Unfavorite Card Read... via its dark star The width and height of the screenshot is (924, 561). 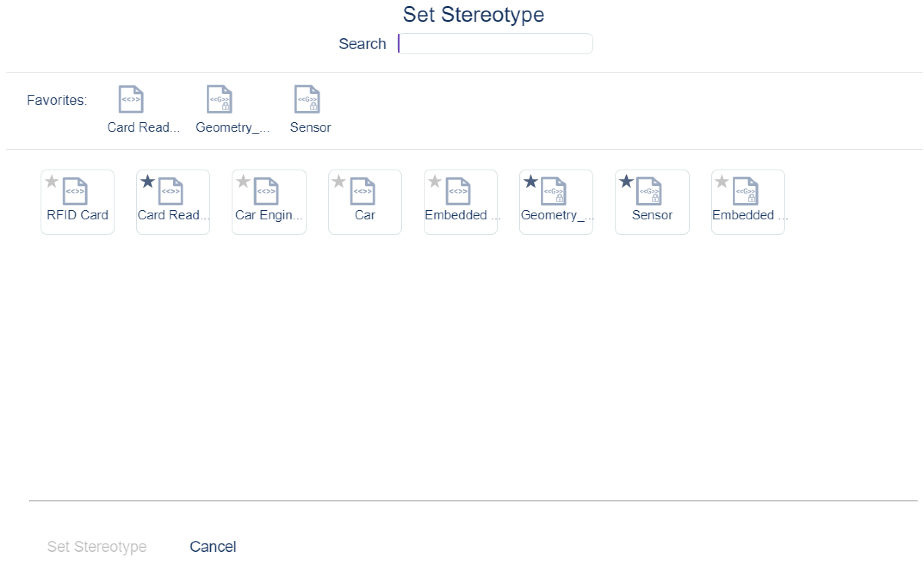148,181
